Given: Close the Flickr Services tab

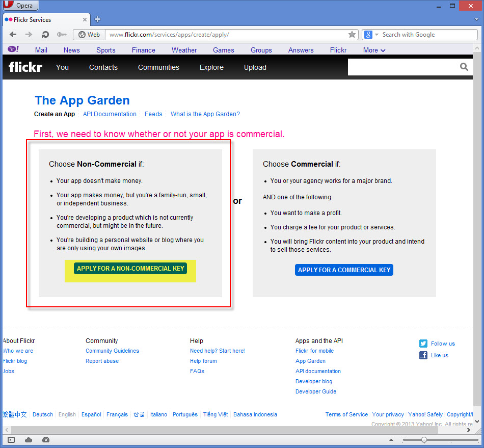Looking at the screenshot, I should point(85,19).
